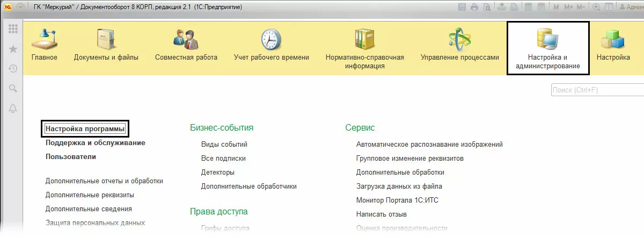The height and width of the screenshot is (237, 644).
Task: Click the calculator icon in title toolbar
Action: 528,8
